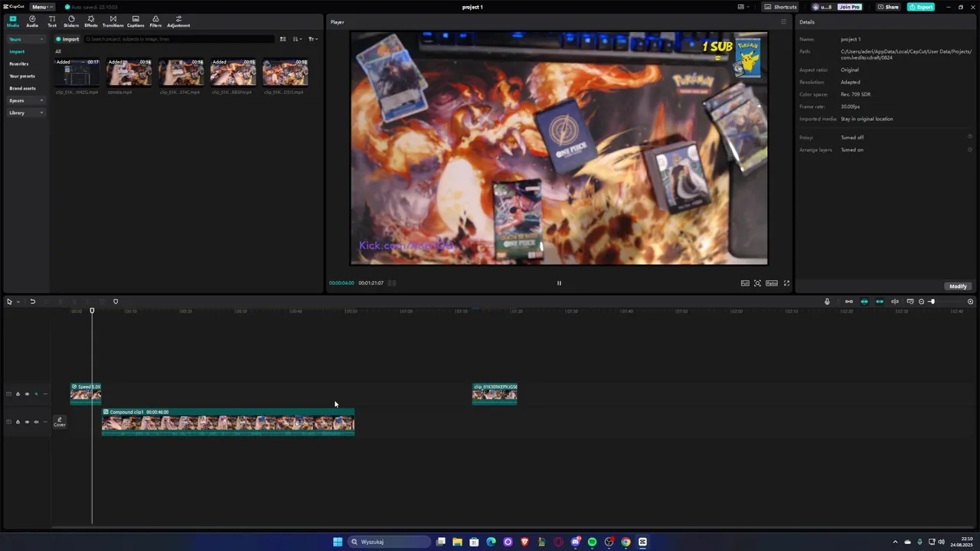Open the pointer tool dropdown arrow
Viewport: 980px width, 551px height.
click(18, 302)
